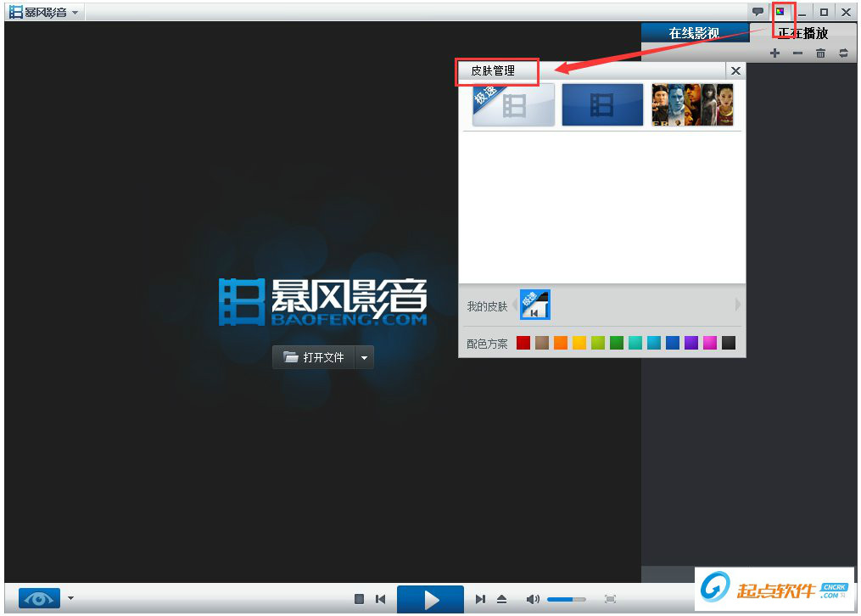
Task: Pick the dark green color swatch
Action: click(x=617, y=343)
